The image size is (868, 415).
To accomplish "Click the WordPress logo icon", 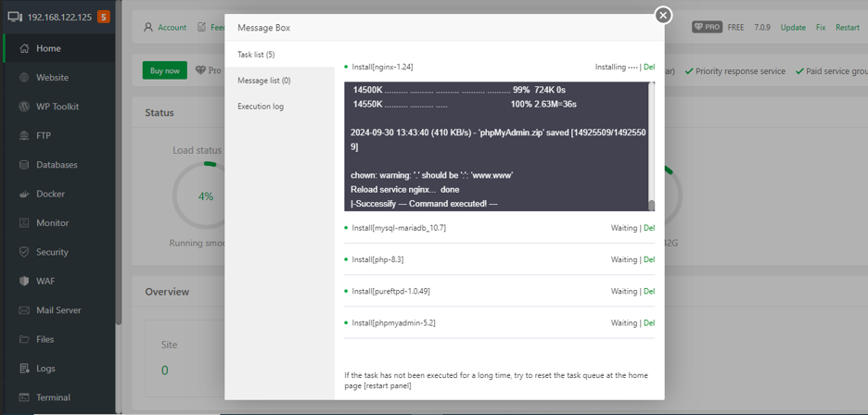I will [24, 107].
